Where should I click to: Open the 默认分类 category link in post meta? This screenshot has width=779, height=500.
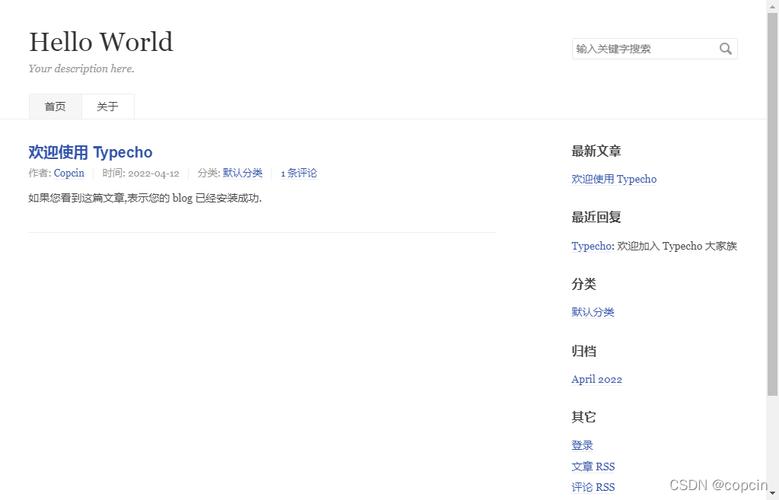click(242, 173)
